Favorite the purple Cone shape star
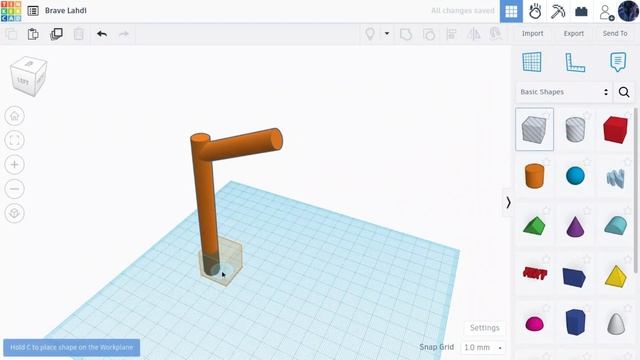The height and width of the screenshot is (360, 640). [587, 211]
